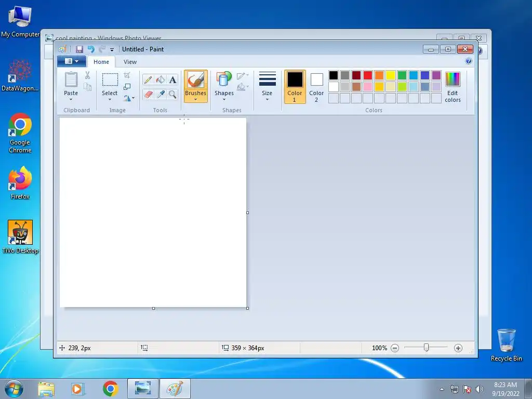Pick the green color swatch
This screenshot has width=532, height=399.
click(x=402, y=75)
